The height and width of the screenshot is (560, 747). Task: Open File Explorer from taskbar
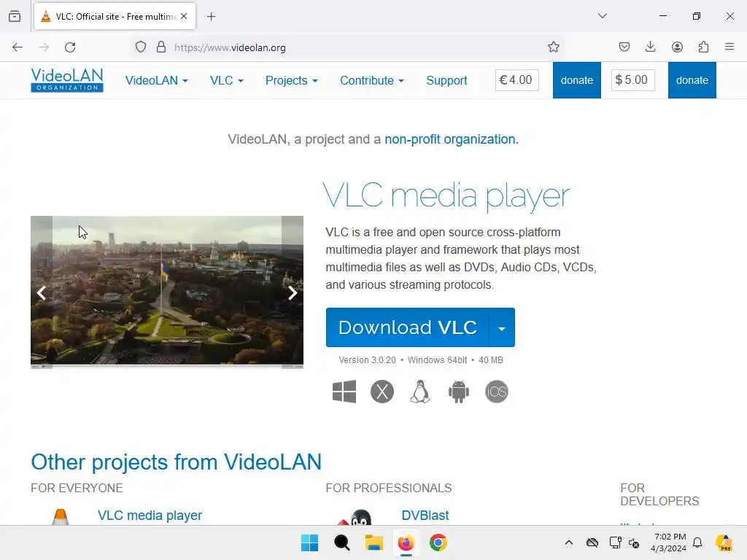pyautogui.click(x=374, y=542)
